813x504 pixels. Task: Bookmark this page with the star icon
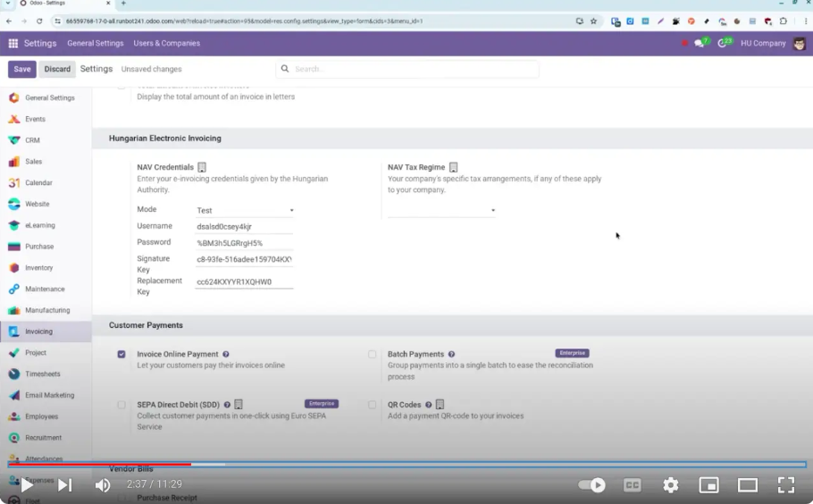(x=594, y=21)
